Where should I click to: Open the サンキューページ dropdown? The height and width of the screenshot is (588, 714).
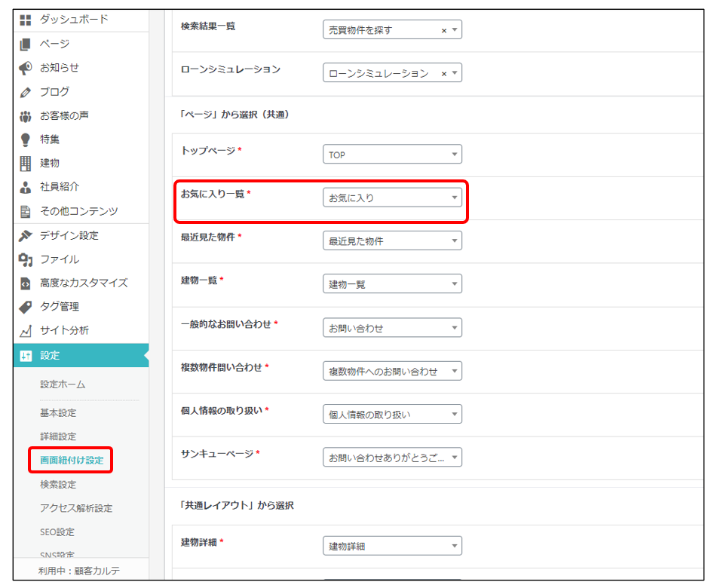coord(392,458)
